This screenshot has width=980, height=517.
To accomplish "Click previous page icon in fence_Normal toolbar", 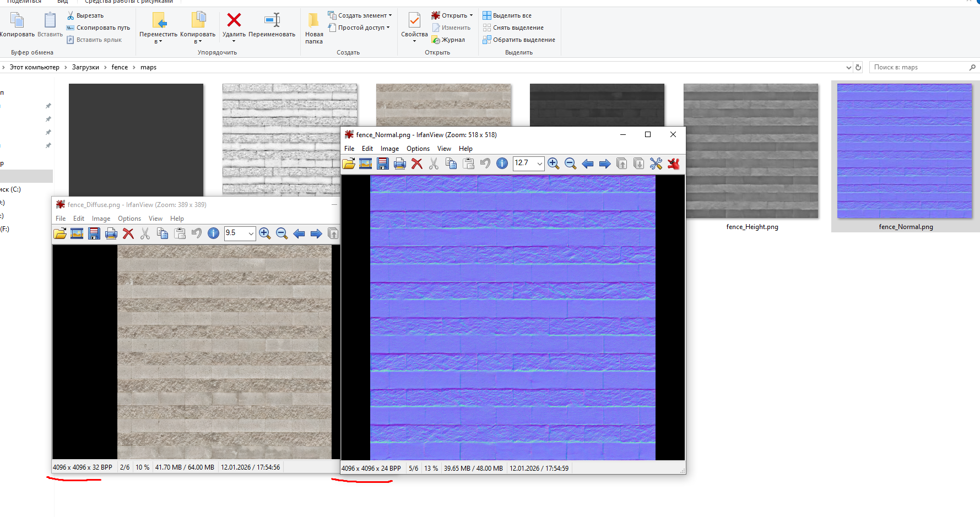I will [622, 164].
